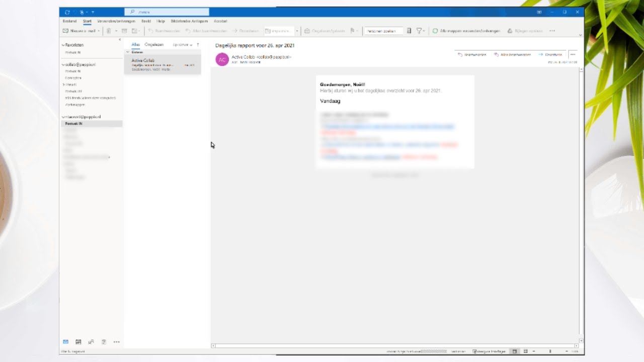Click Beantwoorden in the reading pane

point(472,54)
